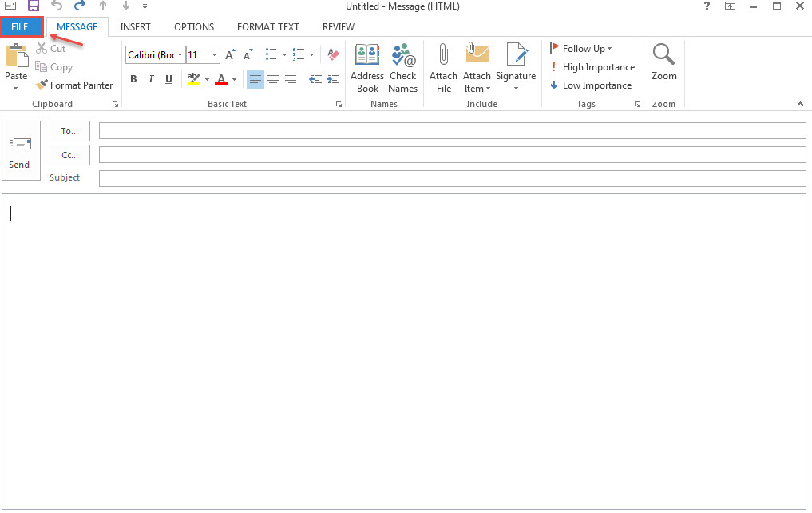The image size is (812, 513).
Task: Click the Format Painter brush
Action: click(x=74, y=85)
